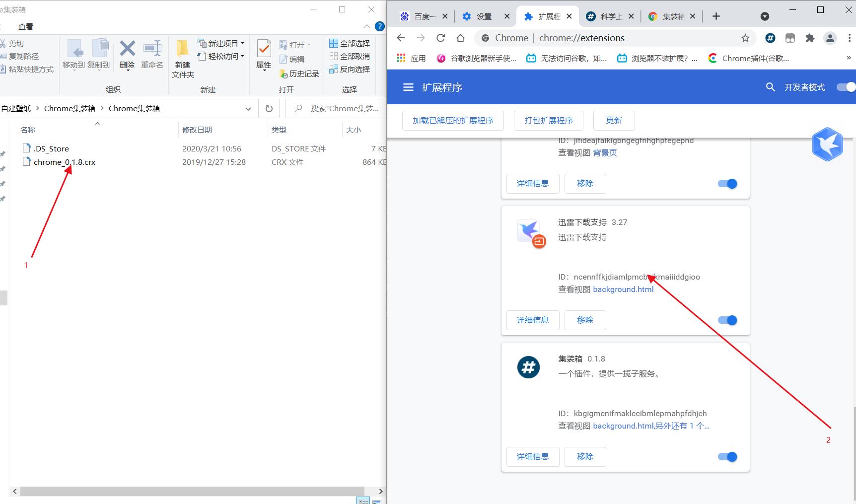Image resolution: width=856 pixels, height=504 pixels.
Task: Open the 查看 ribbon tab
Action: tap(26, 26)
